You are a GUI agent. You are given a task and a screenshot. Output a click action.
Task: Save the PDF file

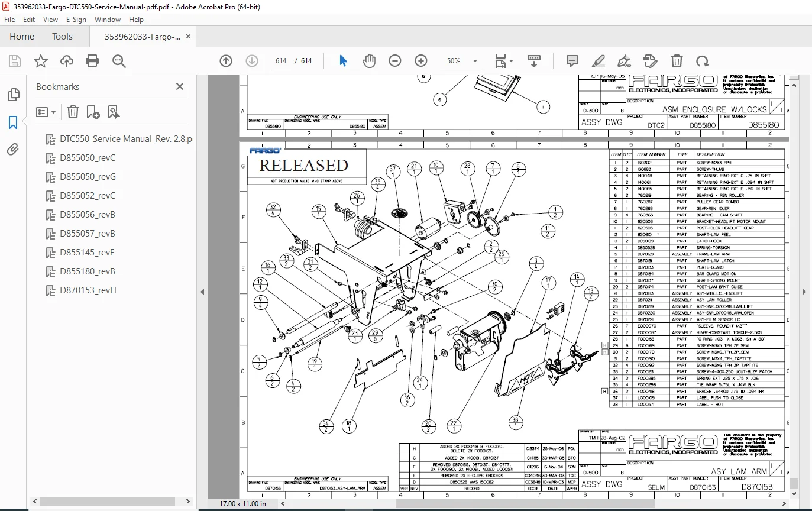coord(15,61)
